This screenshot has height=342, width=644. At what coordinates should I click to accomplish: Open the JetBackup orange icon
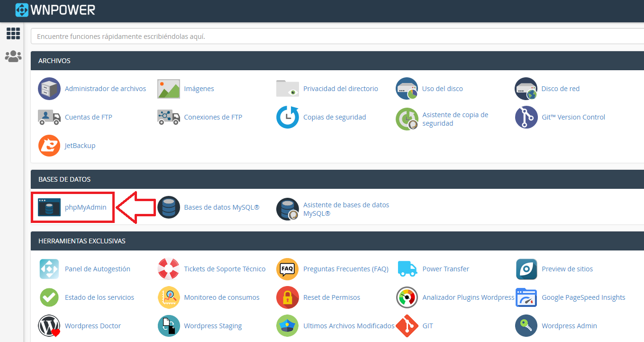tap(49, 146)
